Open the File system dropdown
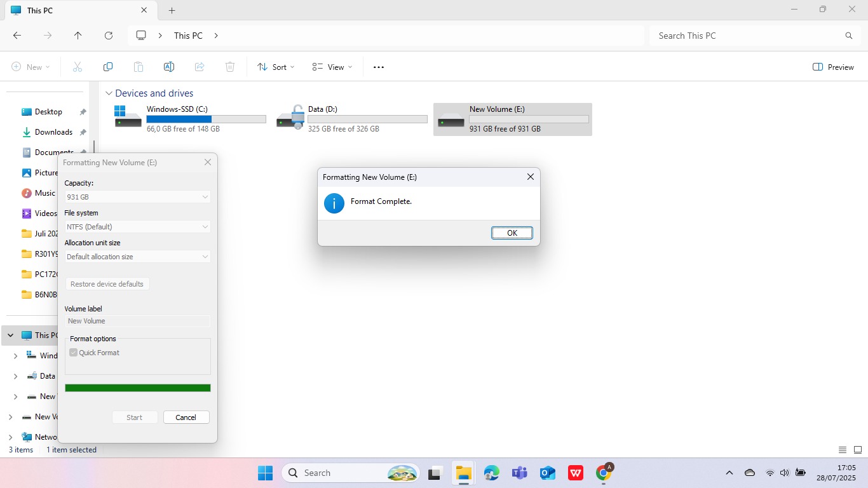The image size is (868, 488). coord(137,227)
